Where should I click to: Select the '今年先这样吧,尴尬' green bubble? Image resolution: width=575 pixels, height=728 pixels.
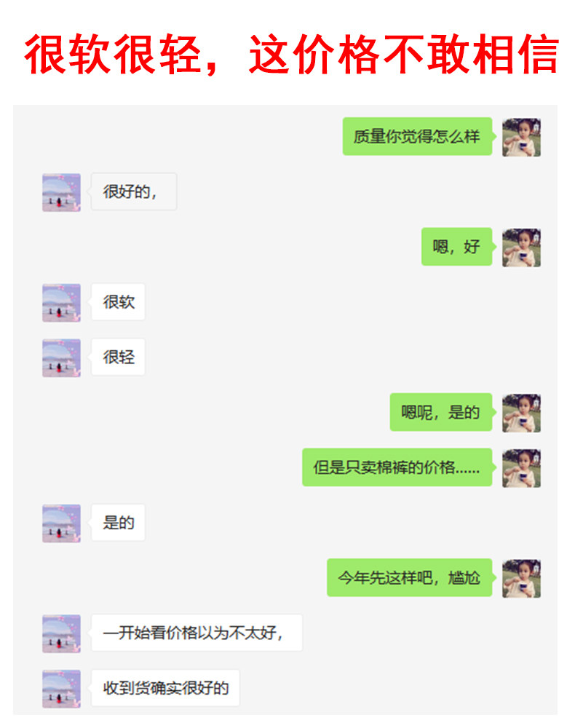[x=409, y=577]
